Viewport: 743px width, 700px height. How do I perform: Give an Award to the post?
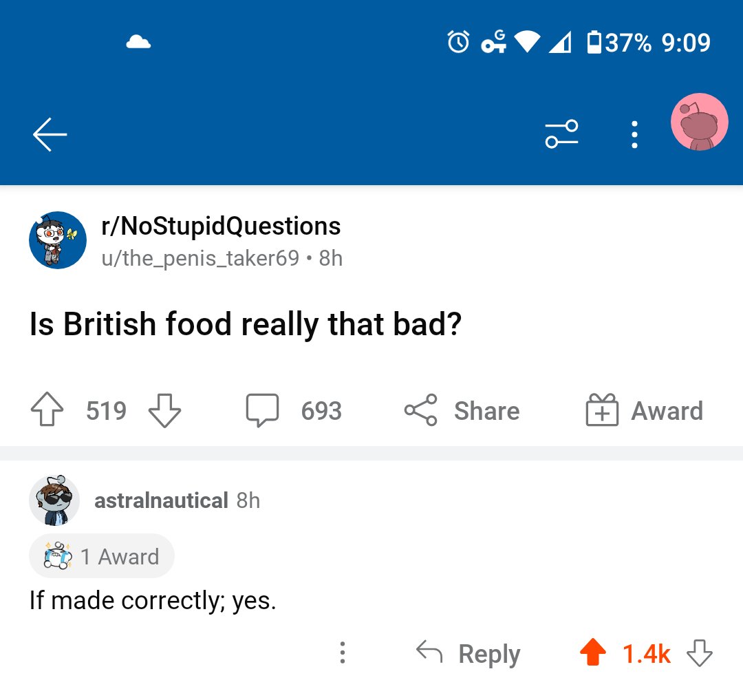tap(644, 411)
